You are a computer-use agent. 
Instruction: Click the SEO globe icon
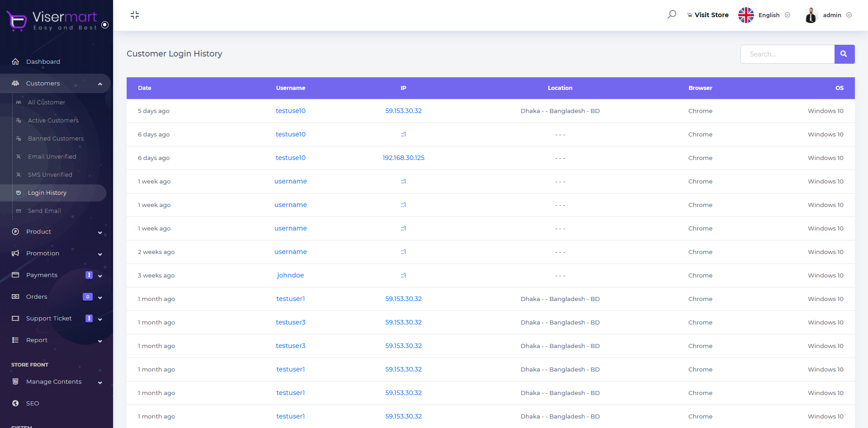15,403
